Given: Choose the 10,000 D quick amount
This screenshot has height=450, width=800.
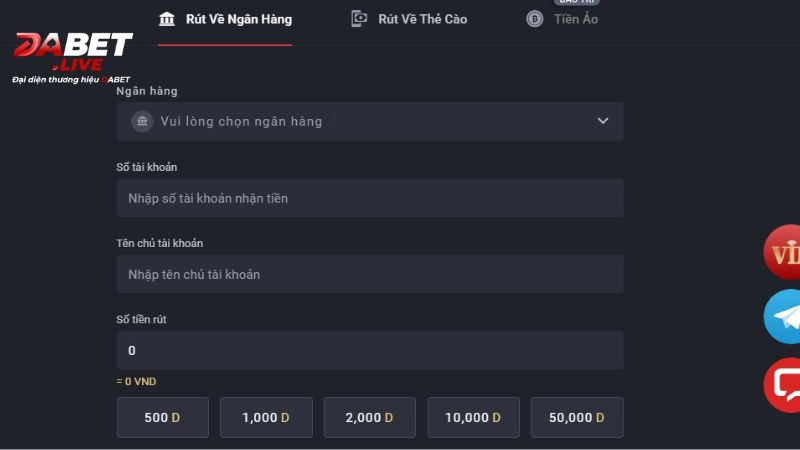Looking at the screenshot, I should click(473, 417).
